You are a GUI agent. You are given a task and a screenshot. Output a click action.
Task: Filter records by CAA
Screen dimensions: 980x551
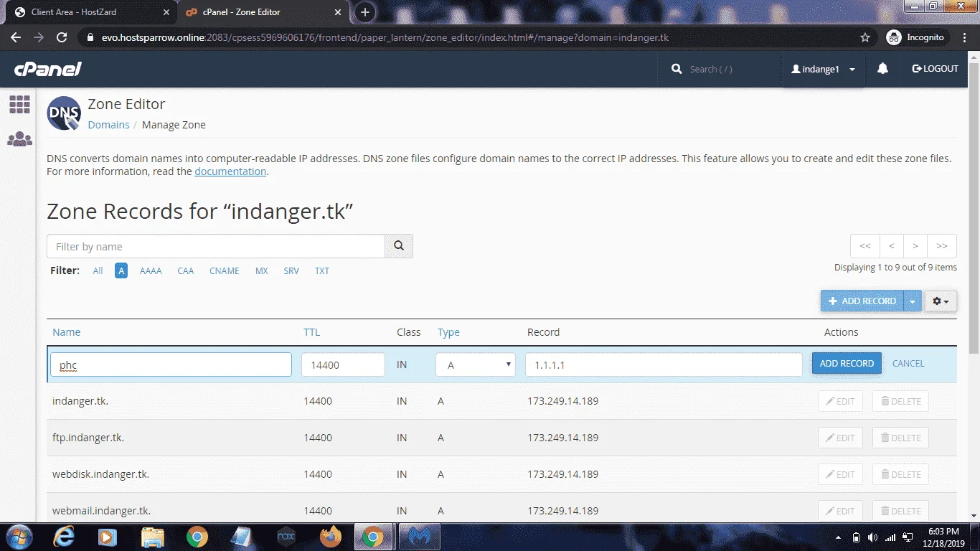click(186, 271)
